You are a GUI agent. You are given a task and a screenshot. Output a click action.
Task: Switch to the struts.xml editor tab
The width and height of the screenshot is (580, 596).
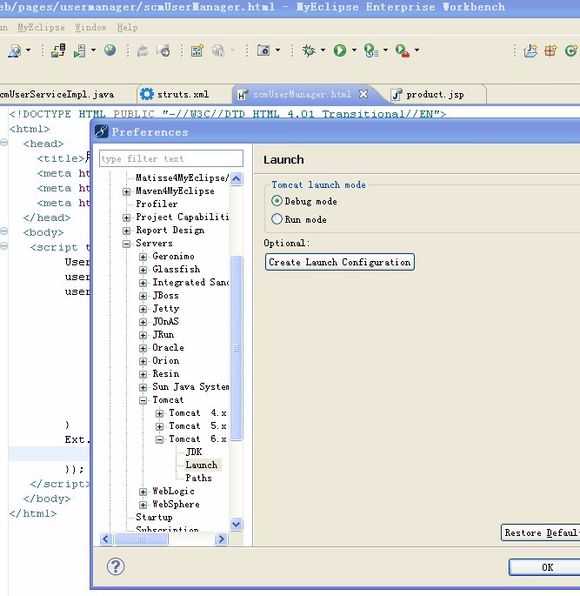pyautogui.click(x=183, y=94)
